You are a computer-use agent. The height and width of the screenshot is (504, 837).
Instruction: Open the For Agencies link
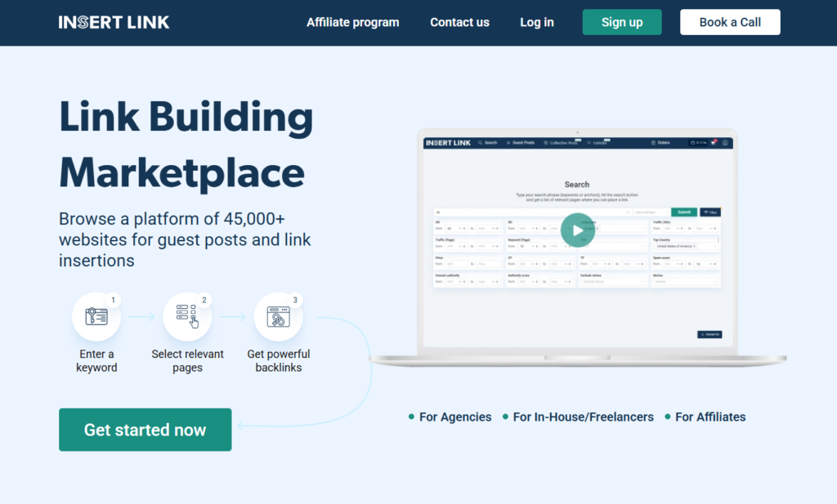(x=454, y=417)
